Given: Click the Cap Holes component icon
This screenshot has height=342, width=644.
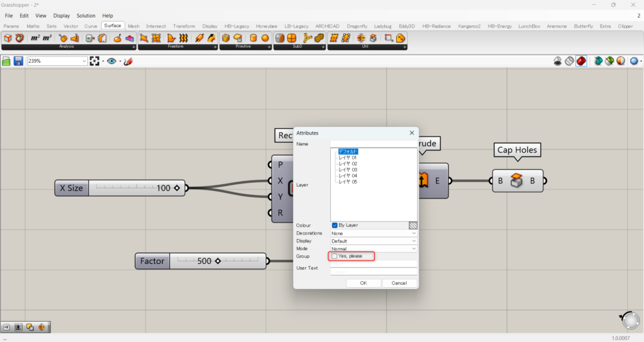Looking at the screenshot, I should (x=517, y=181).
